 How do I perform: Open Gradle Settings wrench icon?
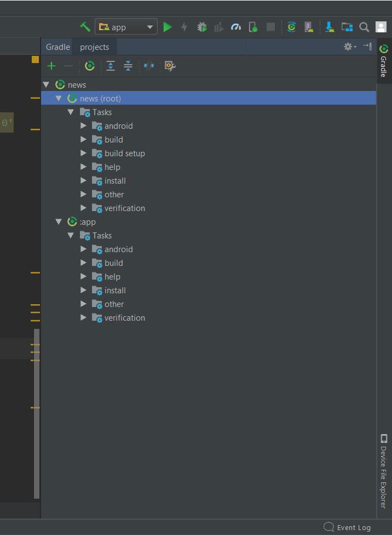[x=170, y=66]
